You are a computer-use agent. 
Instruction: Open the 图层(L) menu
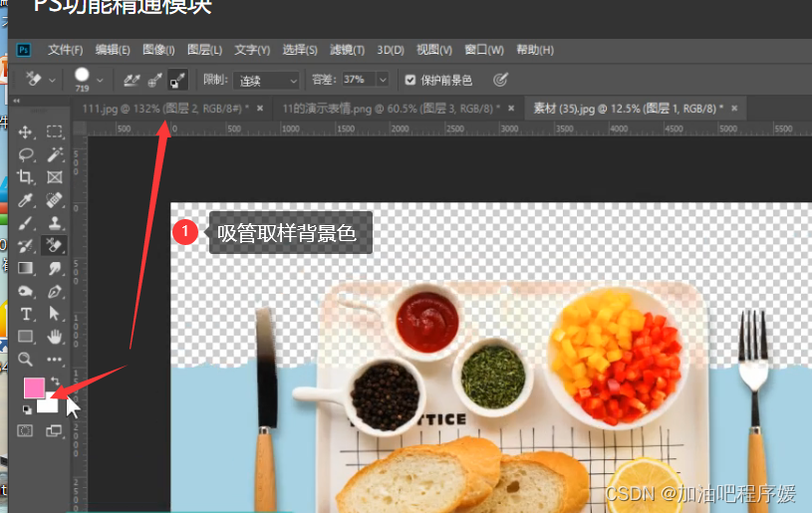(204, 50)
